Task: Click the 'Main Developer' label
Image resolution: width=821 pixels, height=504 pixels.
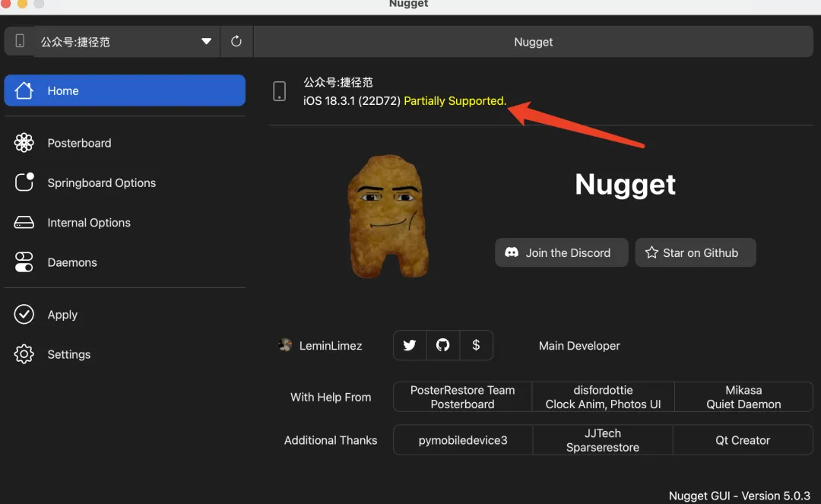Action: point(579,346)
